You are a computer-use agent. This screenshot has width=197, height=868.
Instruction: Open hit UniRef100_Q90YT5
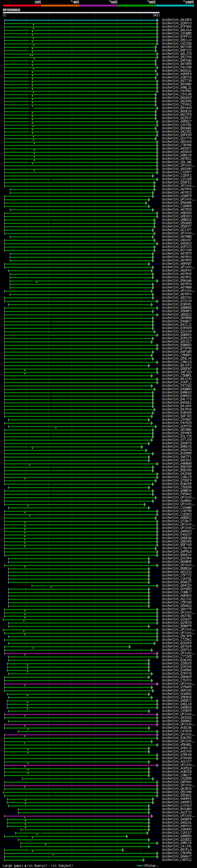click(177, 609)
